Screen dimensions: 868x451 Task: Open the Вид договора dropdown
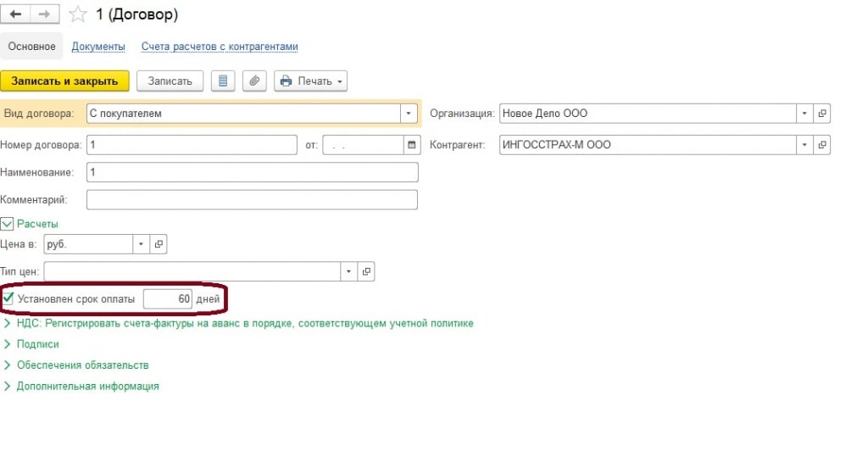409,114
